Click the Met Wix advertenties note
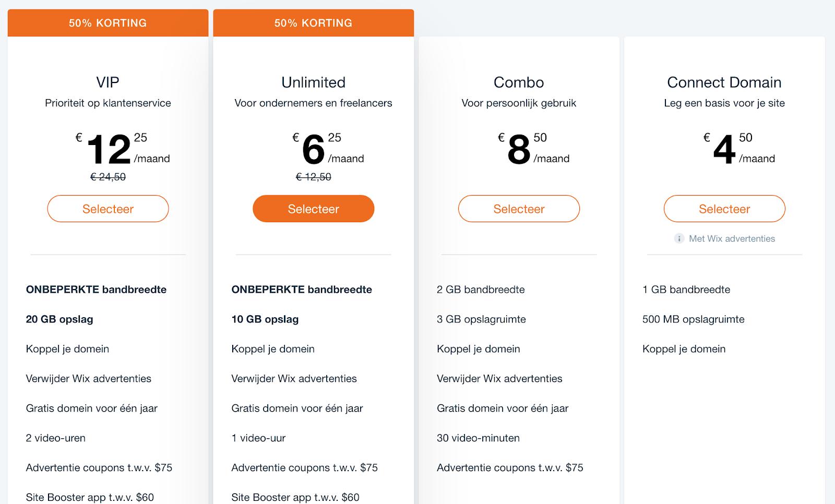The image size is (835, 504). click(x=732, y=238)
